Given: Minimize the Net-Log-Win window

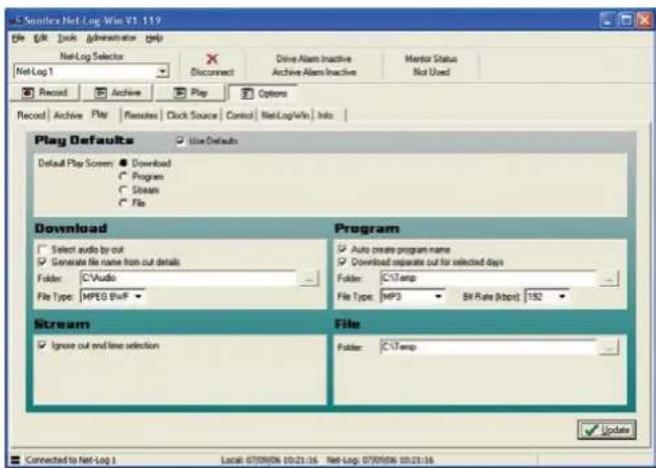Looking at the screenshot, I should pyautogui.click(x=607, y=20).
